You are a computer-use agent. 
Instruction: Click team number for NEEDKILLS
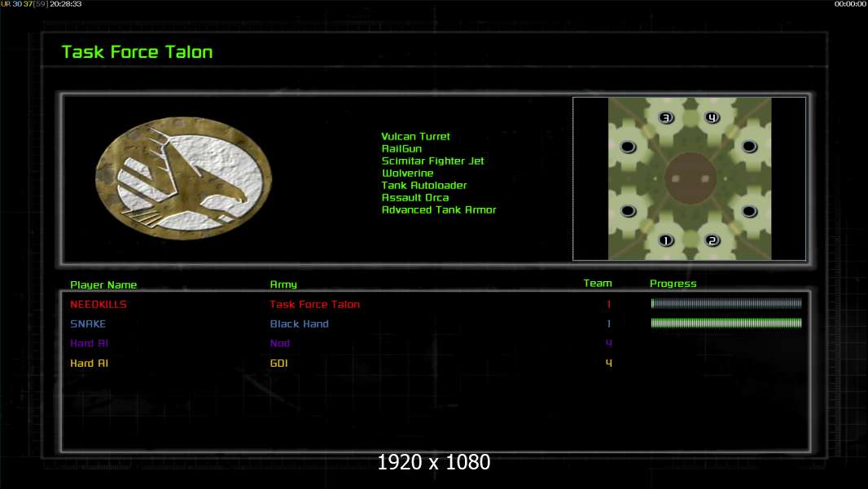point(609,304)
